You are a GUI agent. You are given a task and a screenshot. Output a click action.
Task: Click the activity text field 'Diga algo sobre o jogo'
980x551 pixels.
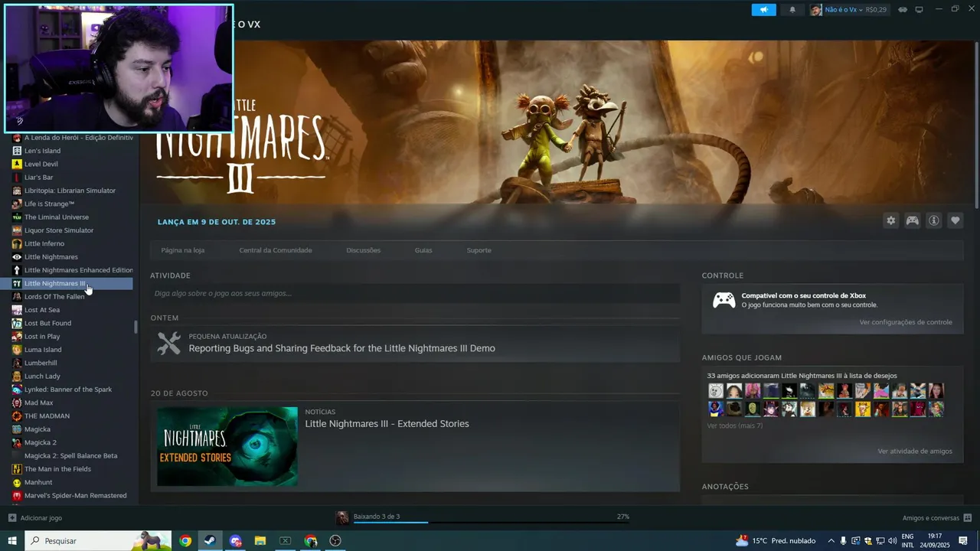point(415,293)
